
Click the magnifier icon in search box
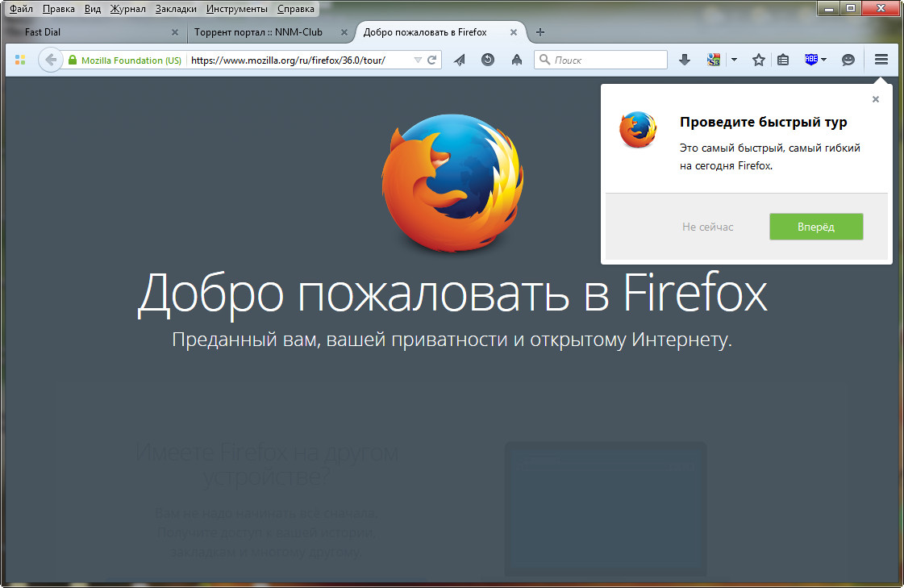(544, 60)
